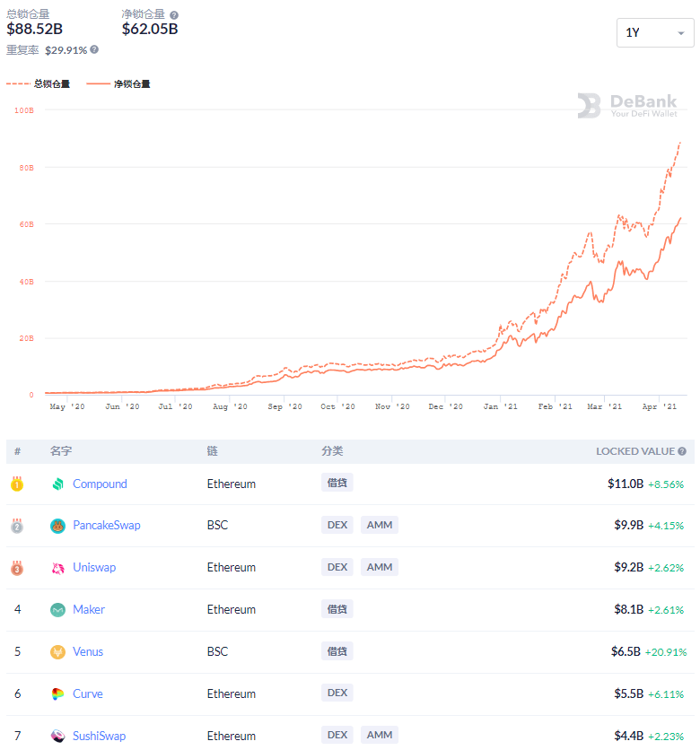This screenshot has height=750, width=700.
Task: Click SushiSwap's $4.4B locked value
Action: click(629, 736)
